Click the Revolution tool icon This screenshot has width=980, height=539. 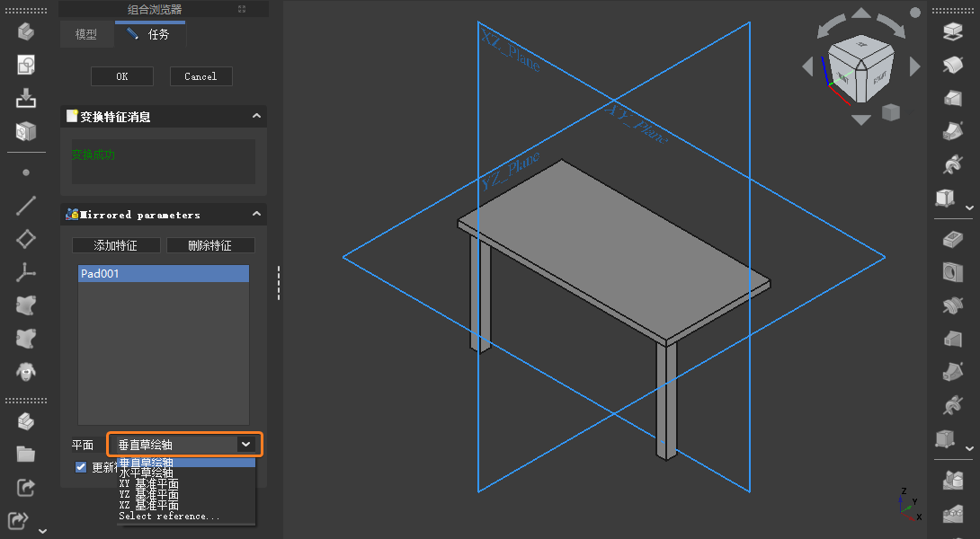(x=952, y=66)
